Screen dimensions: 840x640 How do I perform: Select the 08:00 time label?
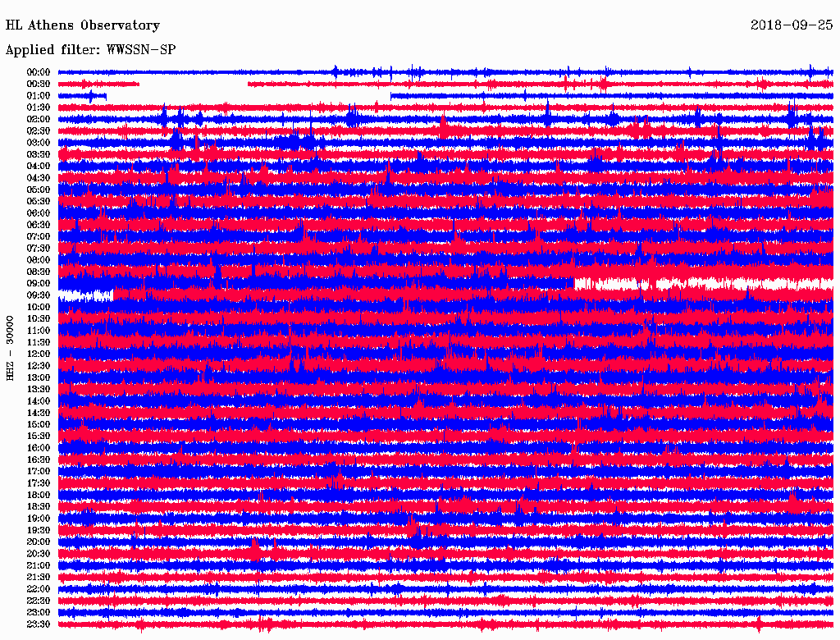click(x=39, y=260)
